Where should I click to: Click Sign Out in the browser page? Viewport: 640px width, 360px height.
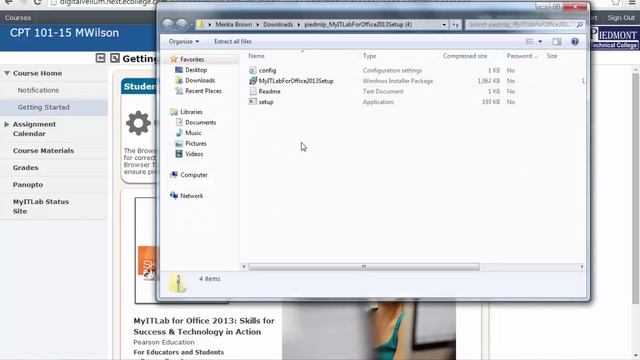[x=621, y=18]
